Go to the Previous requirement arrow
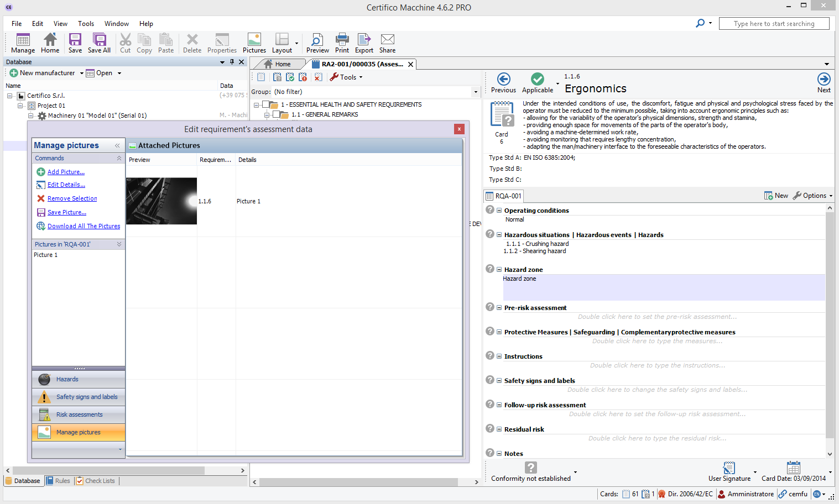 503,80
